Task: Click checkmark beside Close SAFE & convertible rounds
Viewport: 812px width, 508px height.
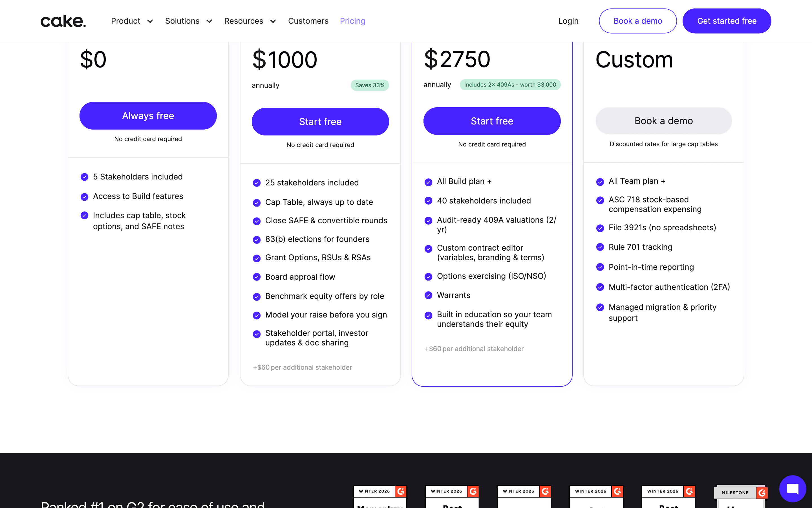Action: [x=257, y=221]
